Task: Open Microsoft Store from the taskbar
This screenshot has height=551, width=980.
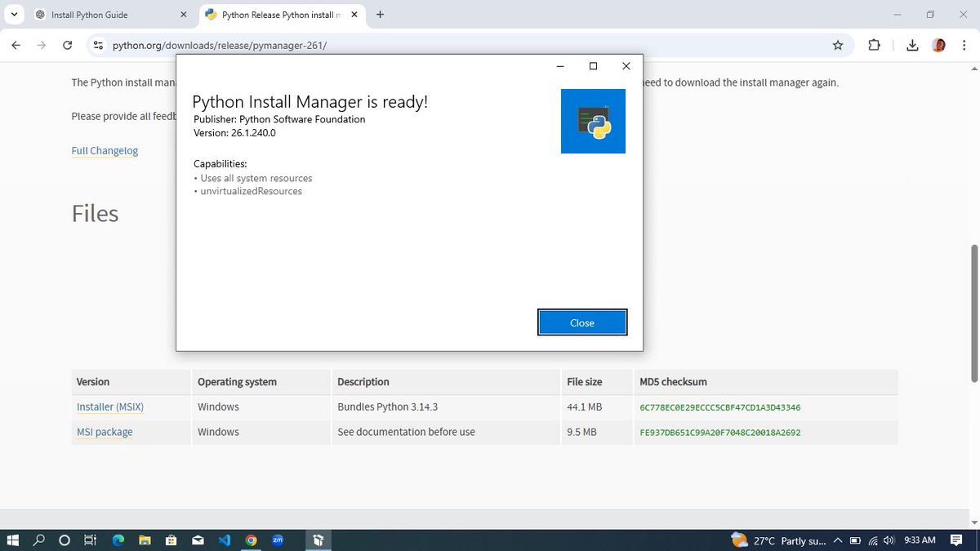Action: click(x=171, y=540)
